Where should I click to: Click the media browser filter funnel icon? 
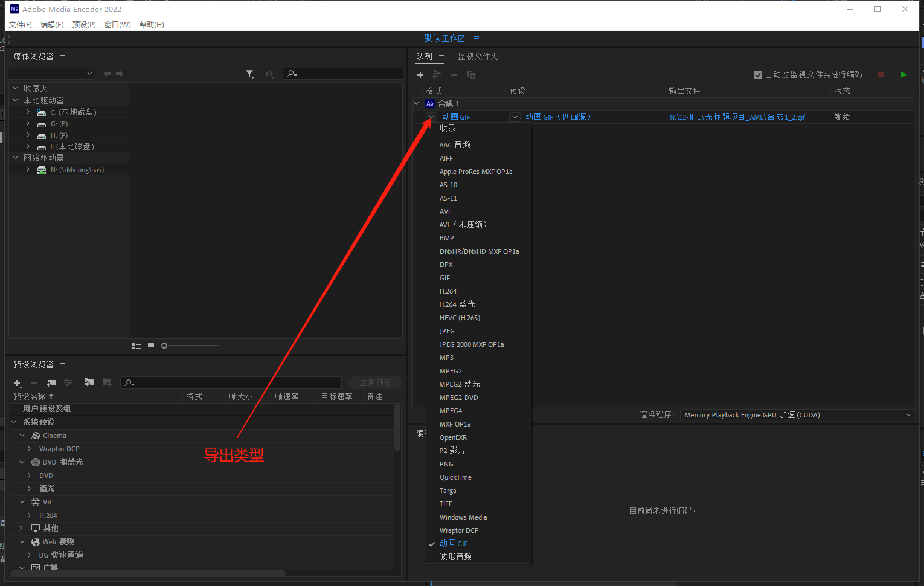point(250,74)
